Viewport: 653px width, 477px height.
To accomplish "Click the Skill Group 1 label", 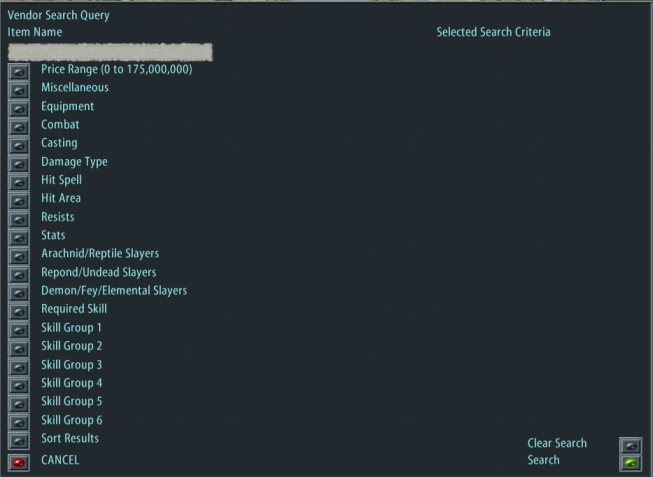I will click(x=71, y=328).
